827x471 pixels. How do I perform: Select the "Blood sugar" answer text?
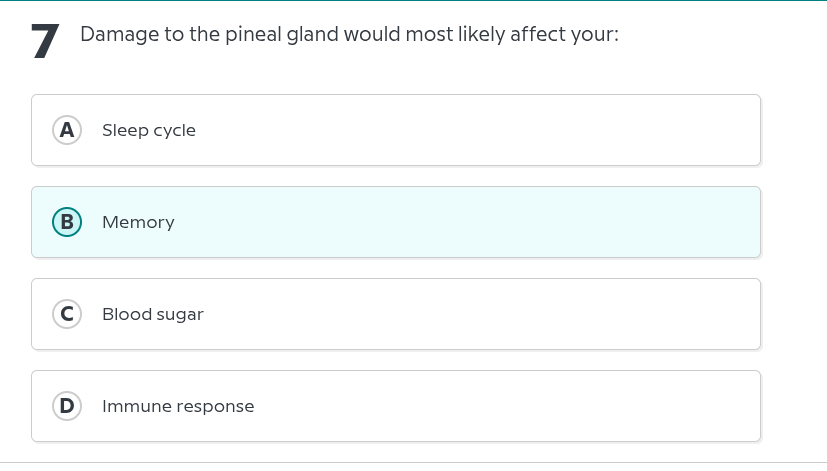pos(152,314)
